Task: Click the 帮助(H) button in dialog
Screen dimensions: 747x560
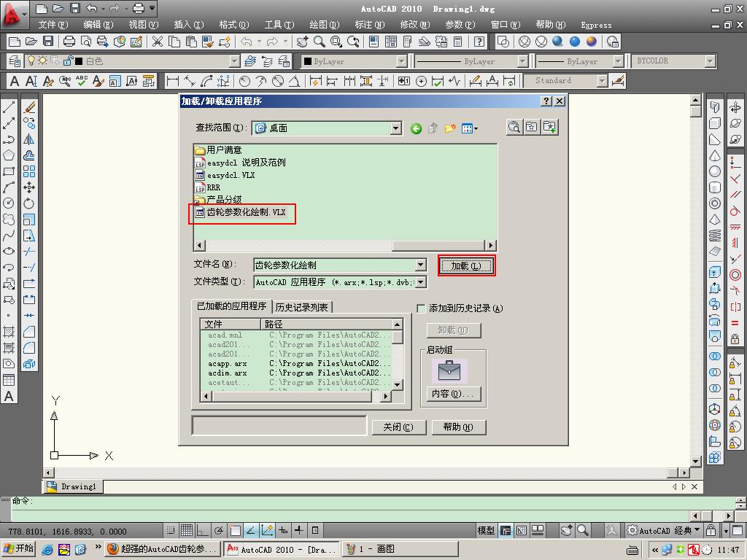Action: point(459,427)
